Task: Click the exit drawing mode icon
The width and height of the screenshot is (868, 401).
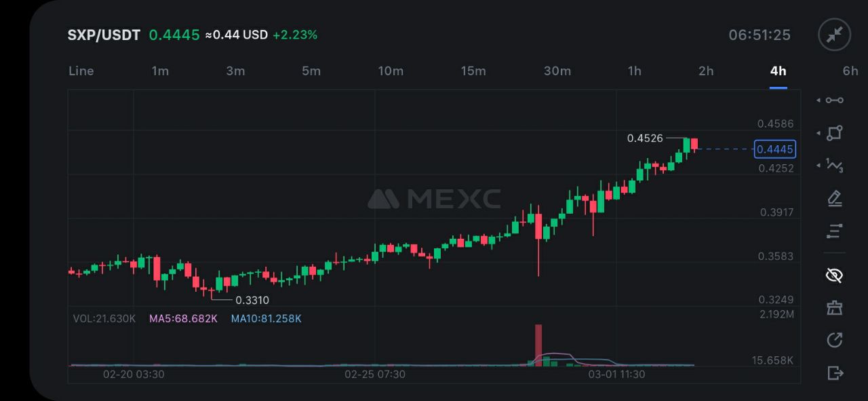Action: pyautogui.click(x=835, y=373)
